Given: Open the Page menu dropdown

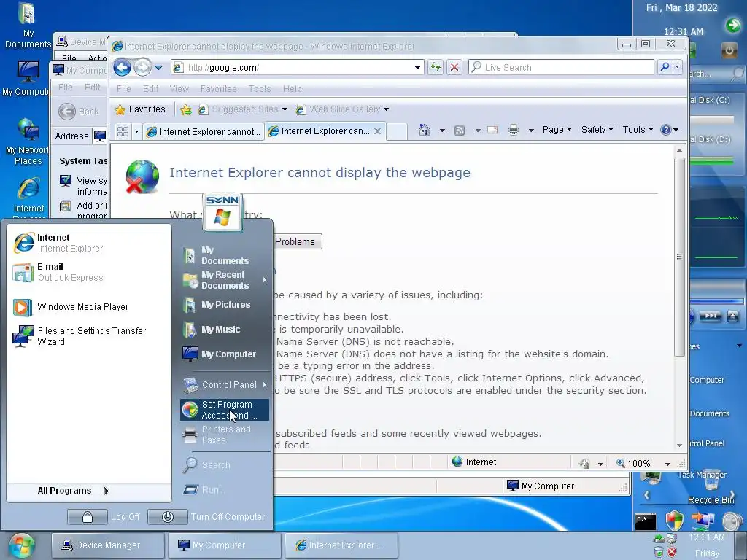Looking at the screenshot, I should pyautogui.click(x=557, y=130).
